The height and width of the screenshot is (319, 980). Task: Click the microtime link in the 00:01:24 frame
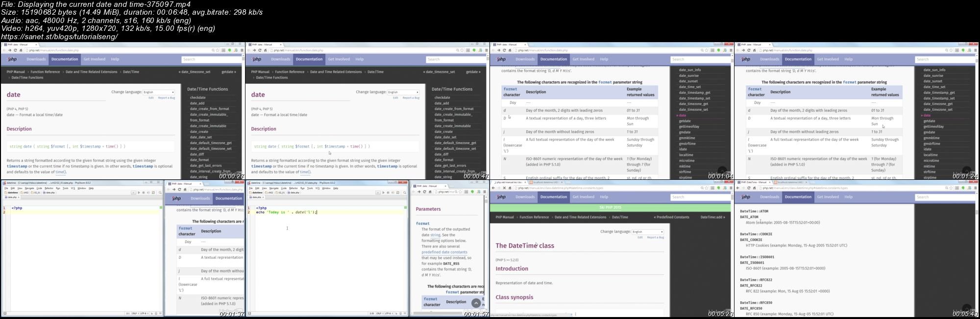click(931, 161)
